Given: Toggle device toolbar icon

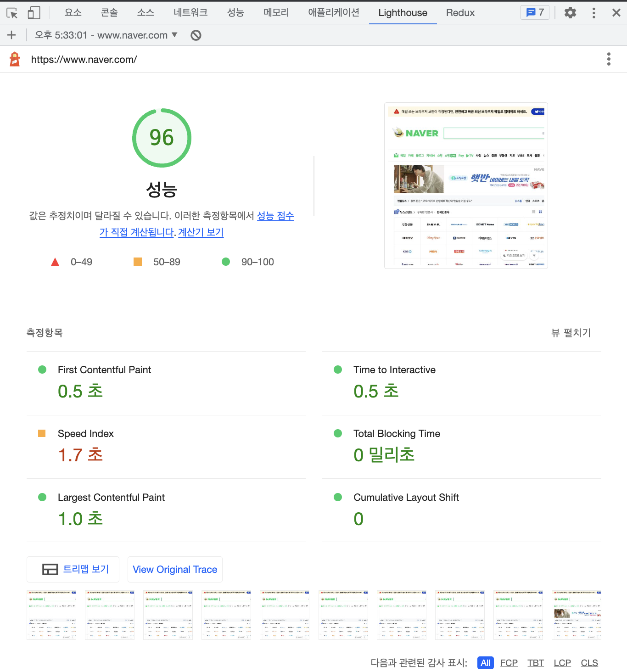Looking at the screenshot, I should click(34, 13).
